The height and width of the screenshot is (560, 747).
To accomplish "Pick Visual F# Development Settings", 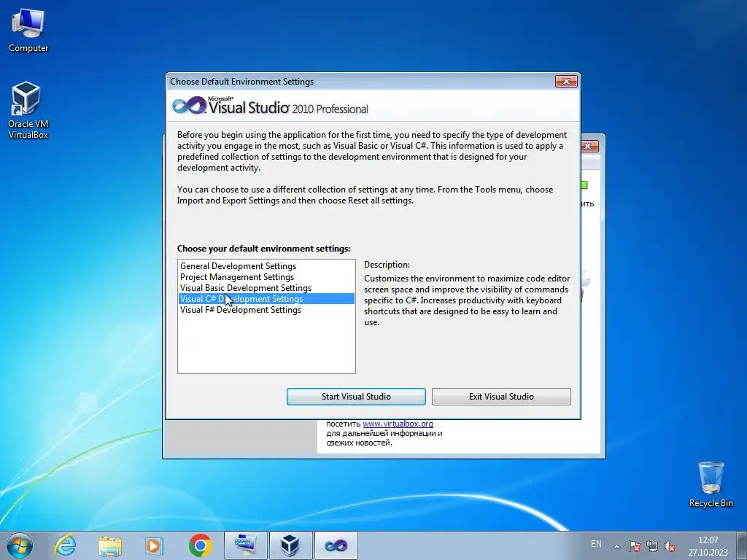I will click(x=266, y=310).
